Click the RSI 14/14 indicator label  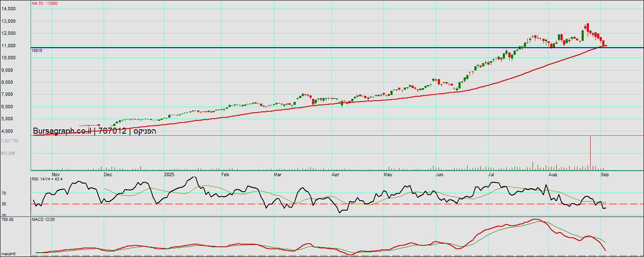[47, 179]
